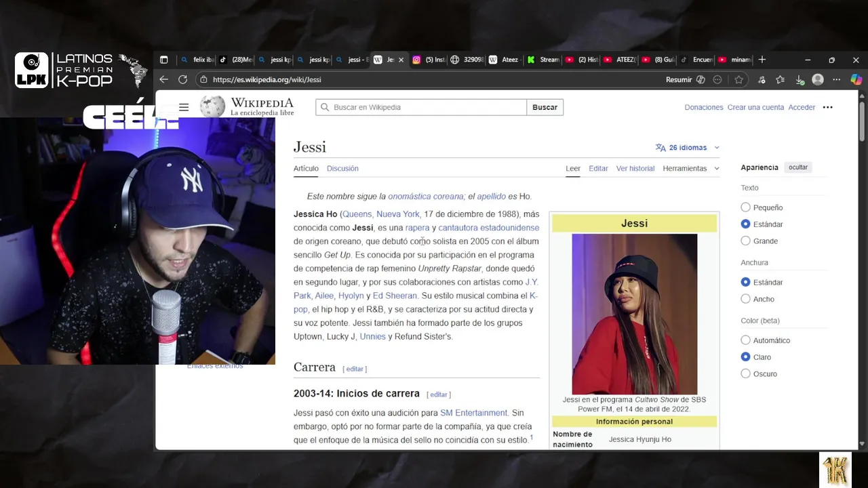Open the Unnies link
The height and width of the screenshot is (488, 868).
372,336
